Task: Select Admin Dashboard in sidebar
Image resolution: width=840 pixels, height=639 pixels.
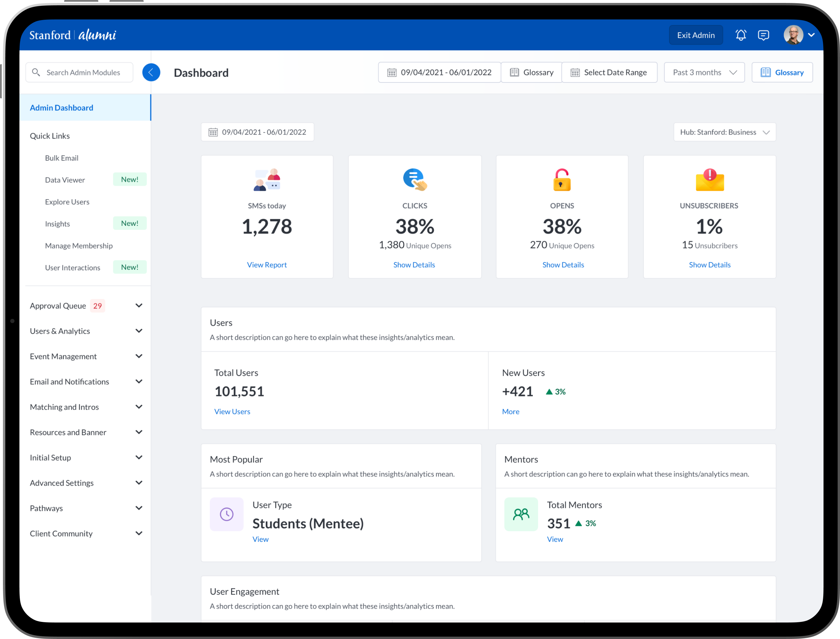Action: tap(62, 108)
